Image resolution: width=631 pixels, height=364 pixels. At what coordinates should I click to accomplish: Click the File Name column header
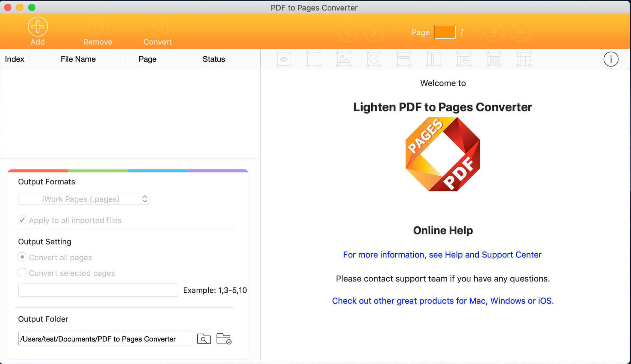tap(78, 59)
